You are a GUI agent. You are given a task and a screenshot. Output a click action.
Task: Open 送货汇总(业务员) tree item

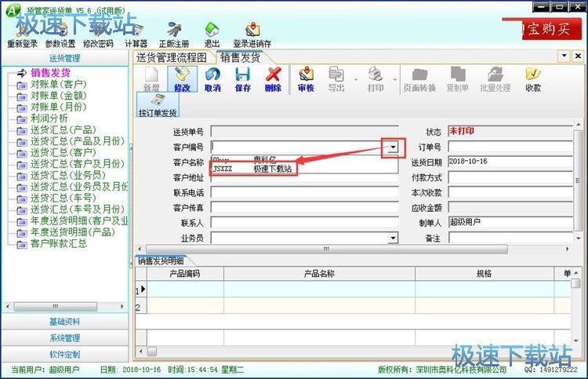[68, 175]
